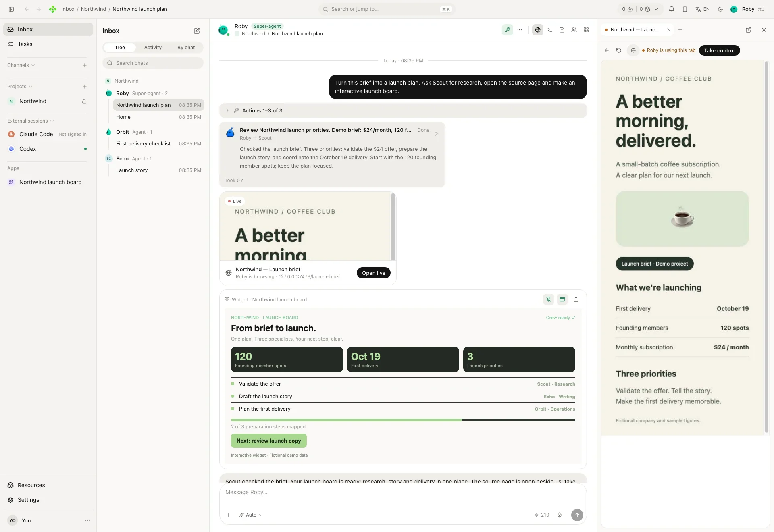Click Next: review launch copy
The width and height of the screenshot is (774, 532).
[268, 441]
